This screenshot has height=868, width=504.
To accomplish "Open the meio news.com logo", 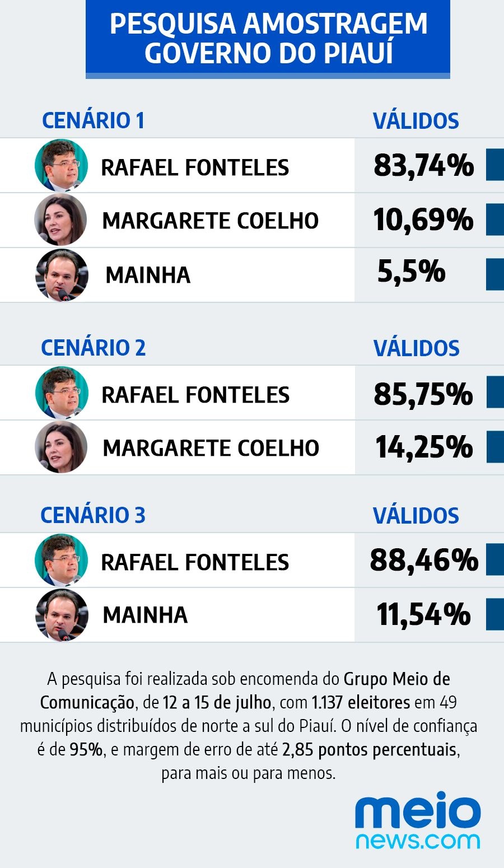I will tap(418, 820).
